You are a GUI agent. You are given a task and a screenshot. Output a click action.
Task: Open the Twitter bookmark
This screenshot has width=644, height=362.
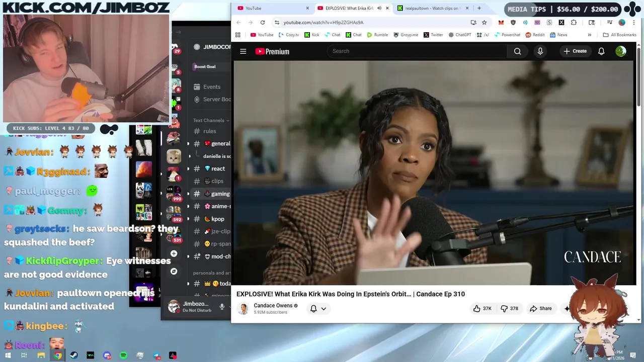click(x=433, y=35)
